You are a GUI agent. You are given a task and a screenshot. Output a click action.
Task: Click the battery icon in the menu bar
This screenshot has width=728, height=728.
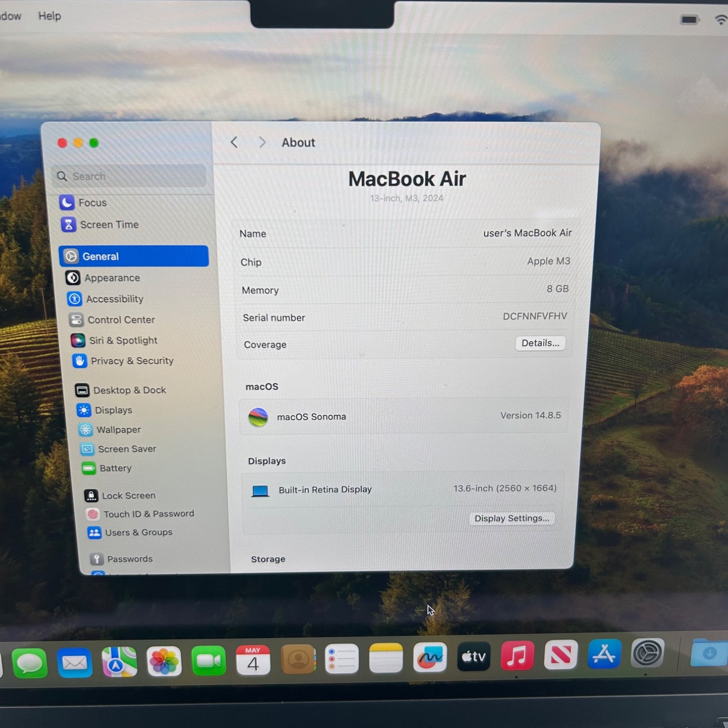(690, 20)
